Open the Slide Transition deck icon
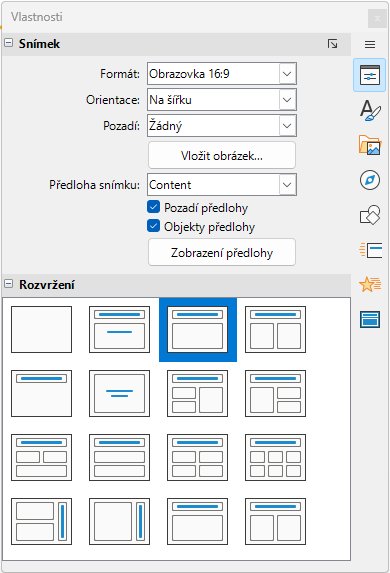390x573 pixels. [370, 250]
